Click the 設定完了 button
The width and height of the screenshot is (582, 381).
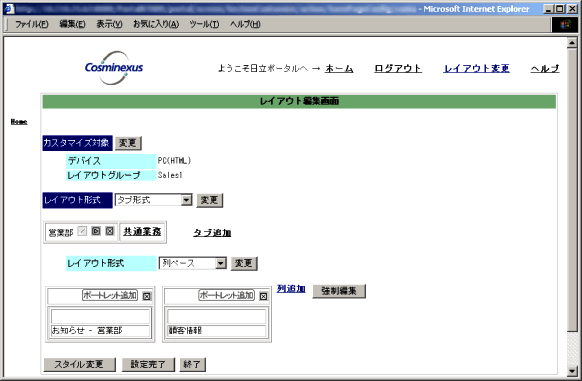(x=148, y=365)
